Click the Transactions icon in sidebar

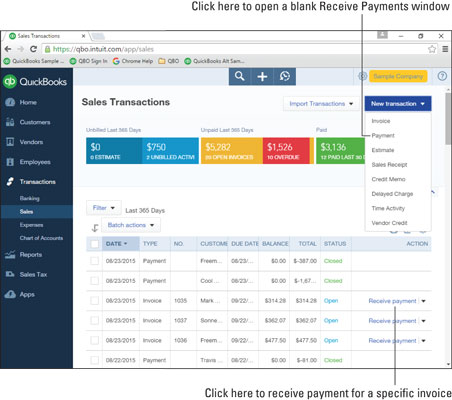point(10,182)
